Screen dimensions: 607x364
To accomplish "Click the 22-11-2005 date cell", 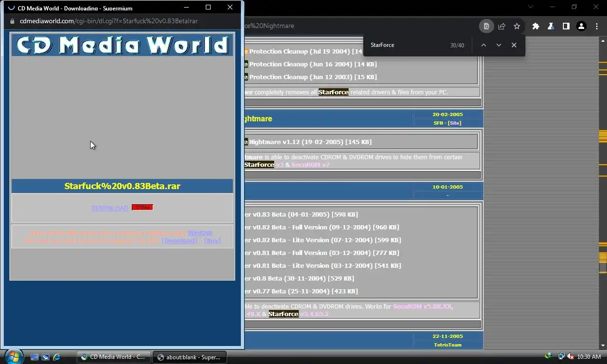I will pyautogui.click(x=448, y=336).
